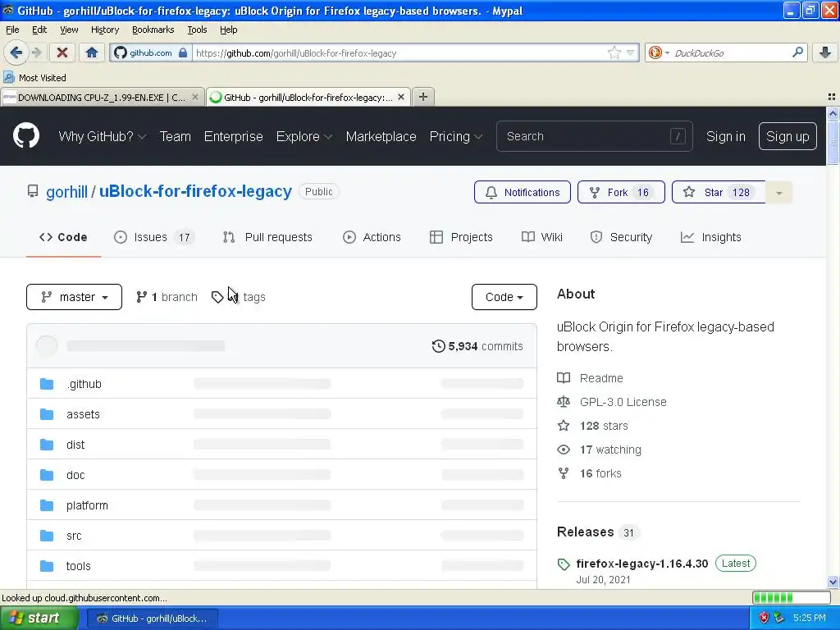The width and height of the screenshot is (840, 630).
Task: Close the CPU-Z downloading tab
Action: pyautogui.click(x=195, y=97)
